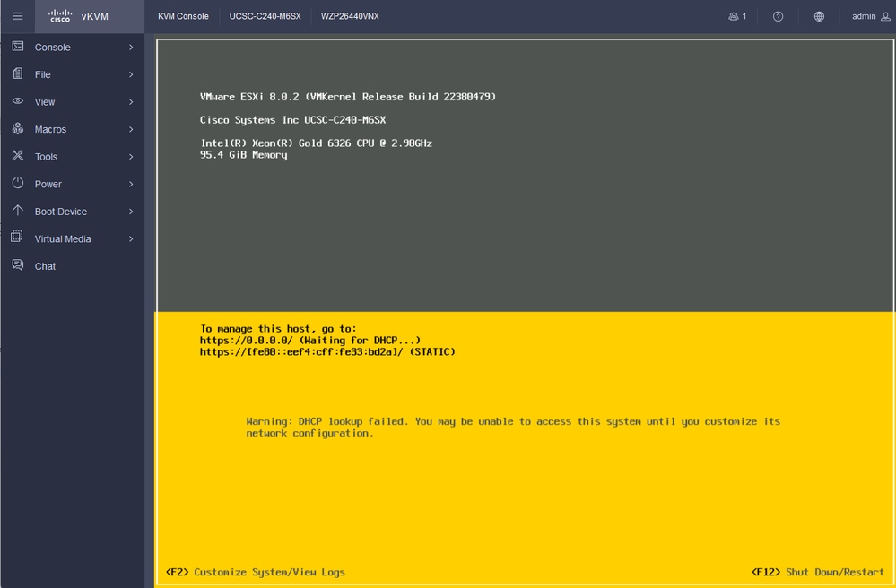The width and height of the screenshot is (896, 588).
Task: Click the session count number 1
Action: pos(744,16)
